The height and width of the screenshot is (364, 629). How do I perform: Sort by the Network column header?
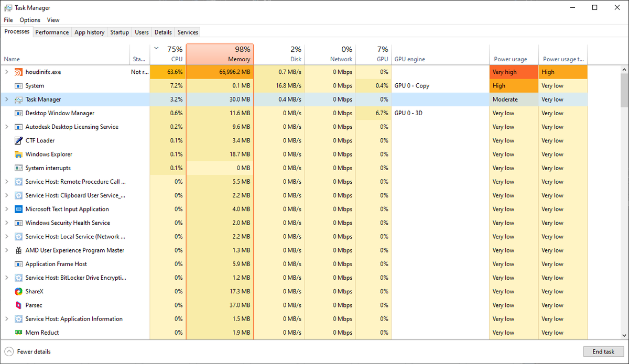click(x=330, y=54)
